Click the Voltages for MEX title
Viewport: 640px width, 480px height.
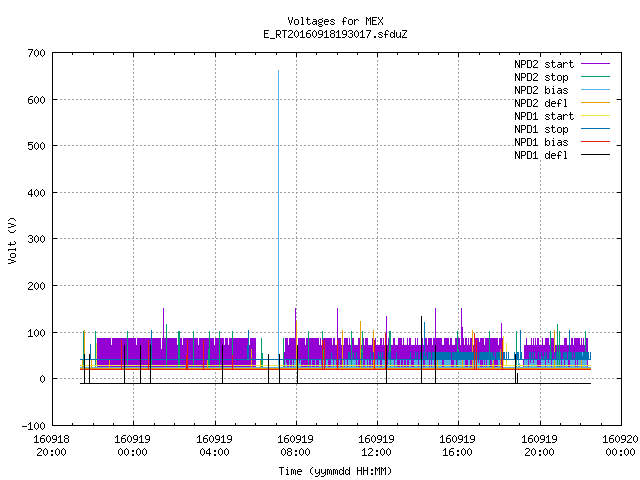point(335,21)
